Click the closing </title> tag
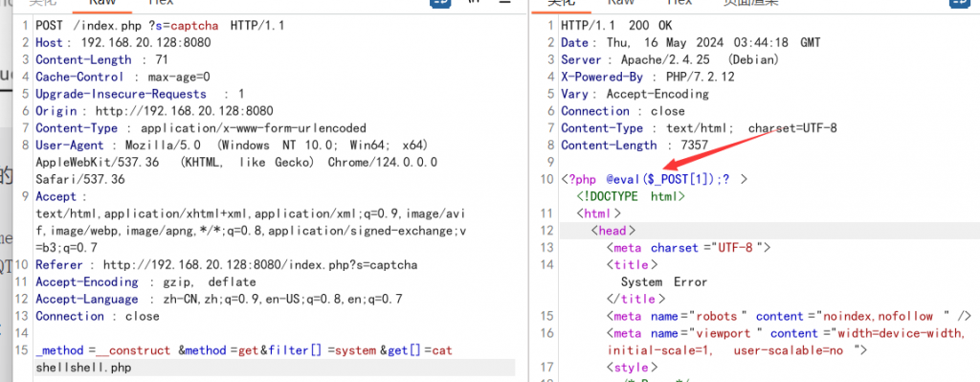Image resolution: width=980 pixels, height=382 pixels. pos(635,299)
